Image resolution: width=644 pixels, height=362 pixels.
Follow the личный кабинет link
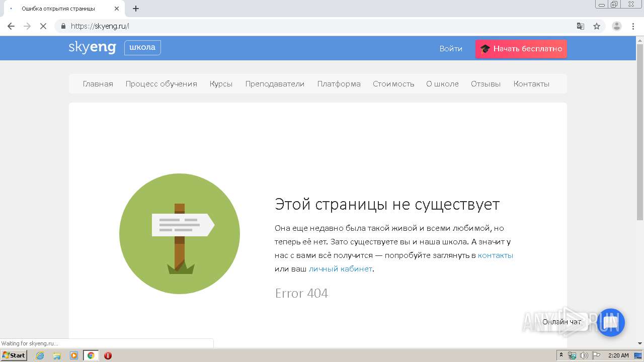tap(341, 269)
